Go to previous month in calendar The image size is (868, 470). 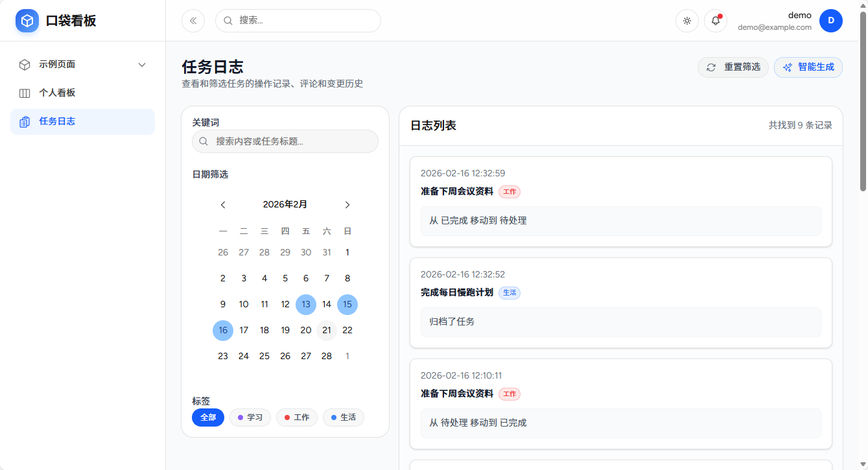[x=222, y=204]
